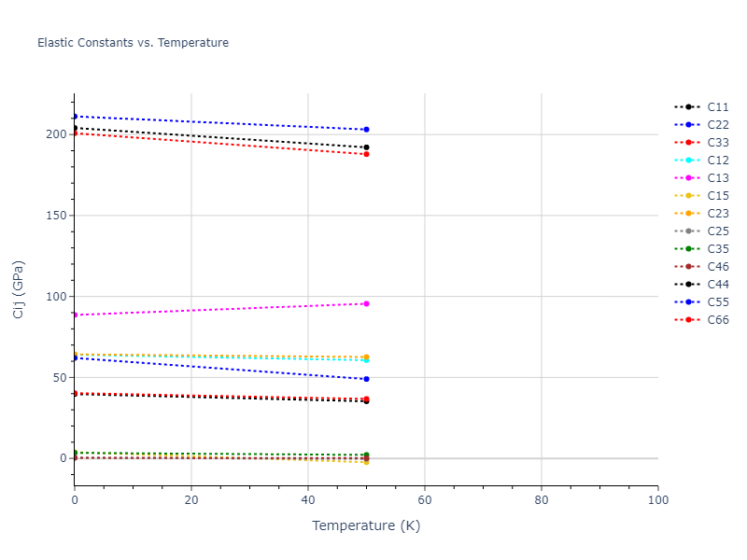Hide the C22 series via legend
The width and height of the screenshot is (747, 560).
pos(717,125)
